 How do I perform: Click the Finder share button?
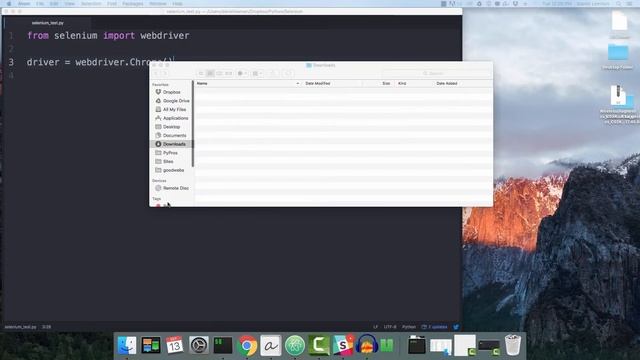coord(273,73)
